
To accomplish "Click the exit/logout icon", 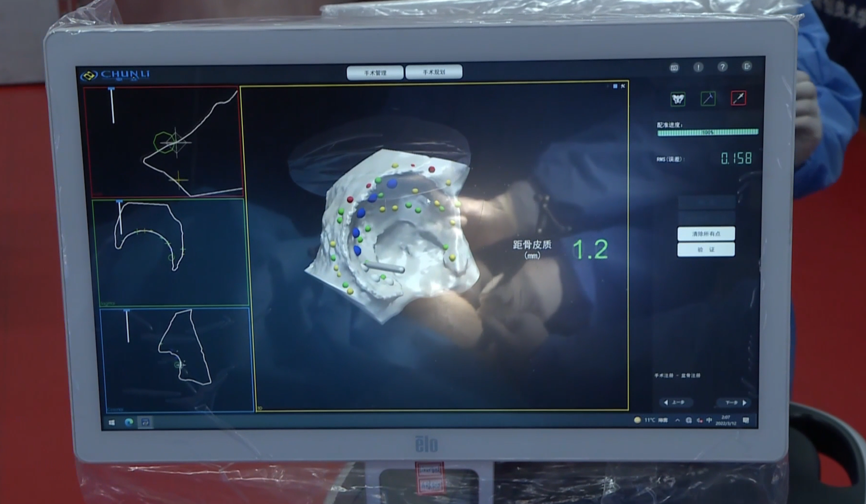I will coord(747,67).
